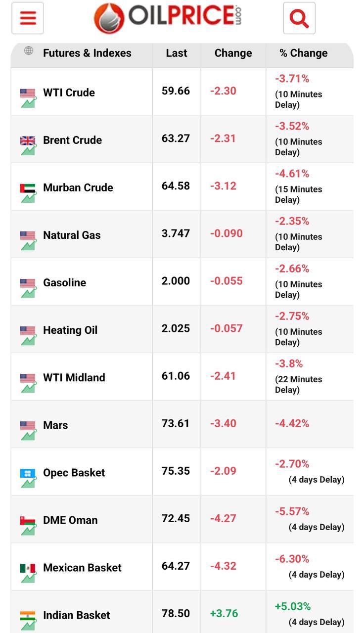Open the red hamburger menu
This screenshot has width=364, height=633.
(x=28, y=18)
